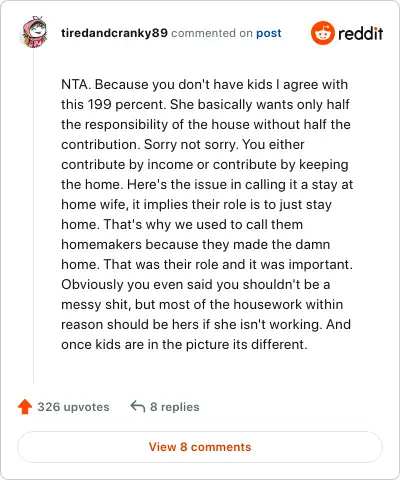Open the tiredandcranky89 username profile link

coord(114,33)
